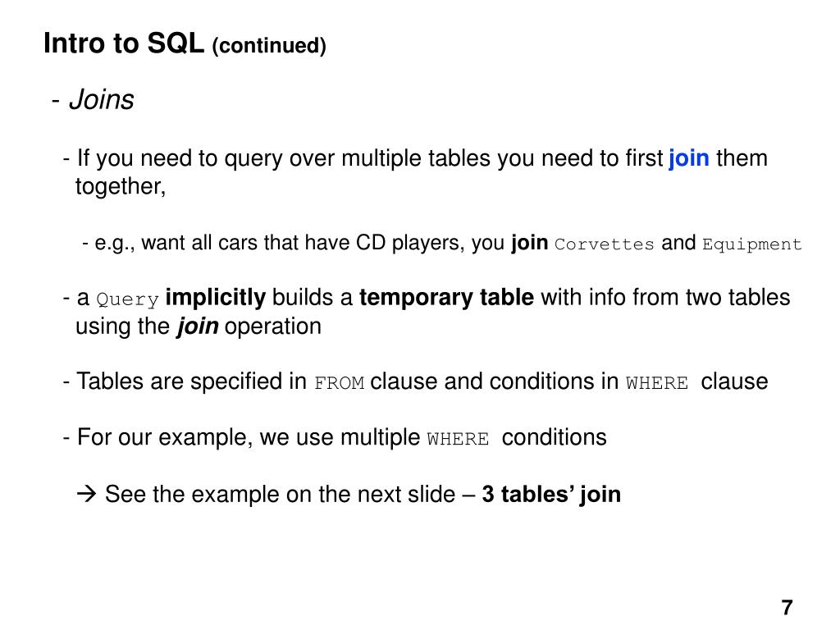Click 'WHERE' in the Tables are specified line
This screenshot has height=630, width=840.
657,383
